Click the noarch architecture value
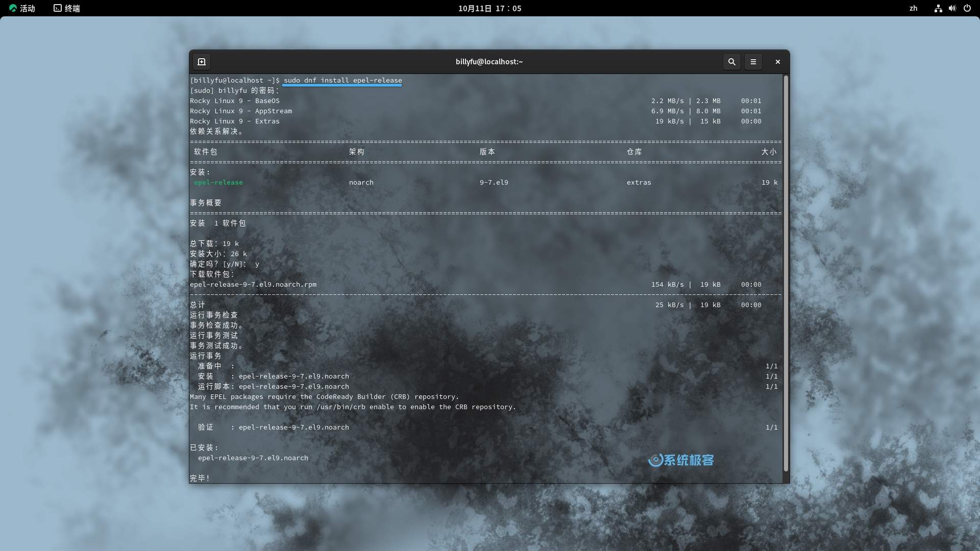 (361, 183)
